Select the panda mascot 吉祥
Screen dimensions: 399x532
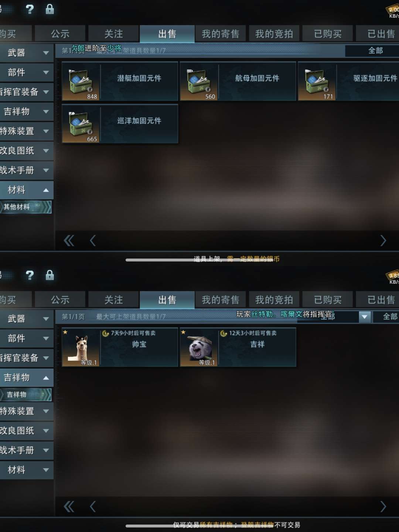(238, 347)
